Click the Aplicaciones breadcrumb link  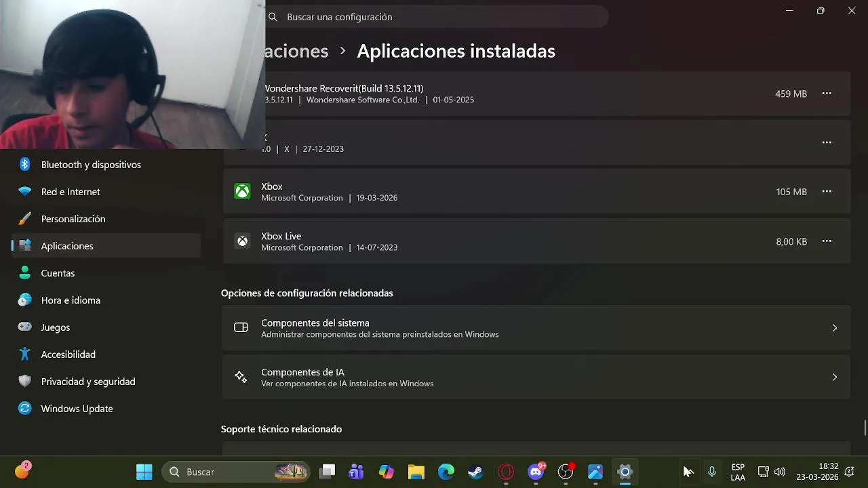coord(296,51)
